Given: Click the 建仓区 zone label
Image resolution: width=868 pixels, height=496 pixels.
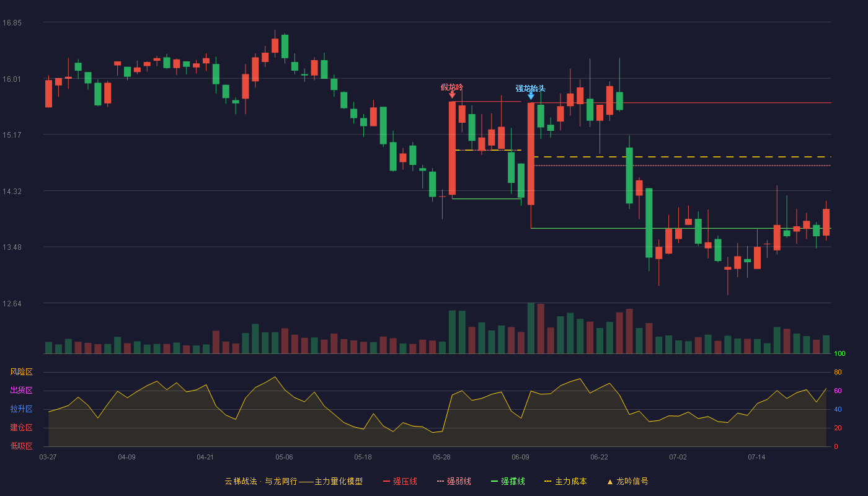Looking at the screenshot, I should 21,428.
